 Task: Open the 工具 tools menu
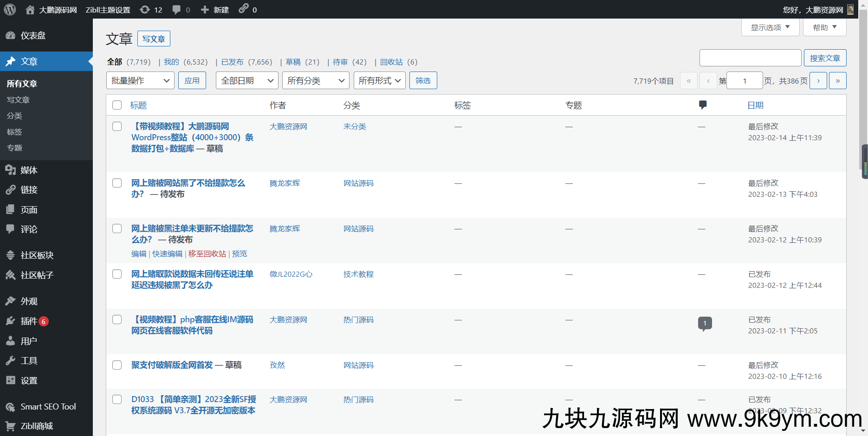click(x=29, y=361)
